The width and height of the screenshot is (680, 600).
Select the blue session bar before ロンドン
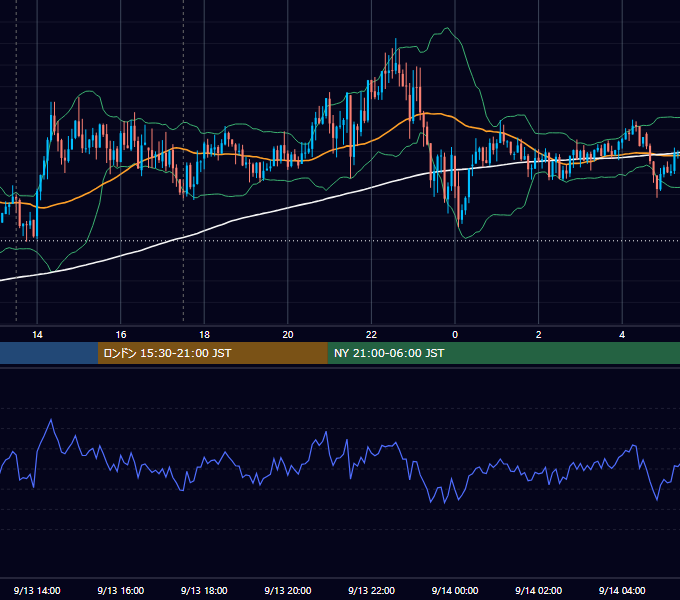pyautogui.click(x=49, y=353)
